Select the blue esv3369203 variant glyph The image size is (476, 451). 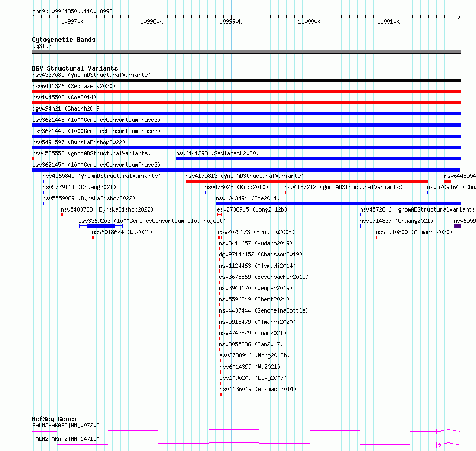click(x=101, y=226)
